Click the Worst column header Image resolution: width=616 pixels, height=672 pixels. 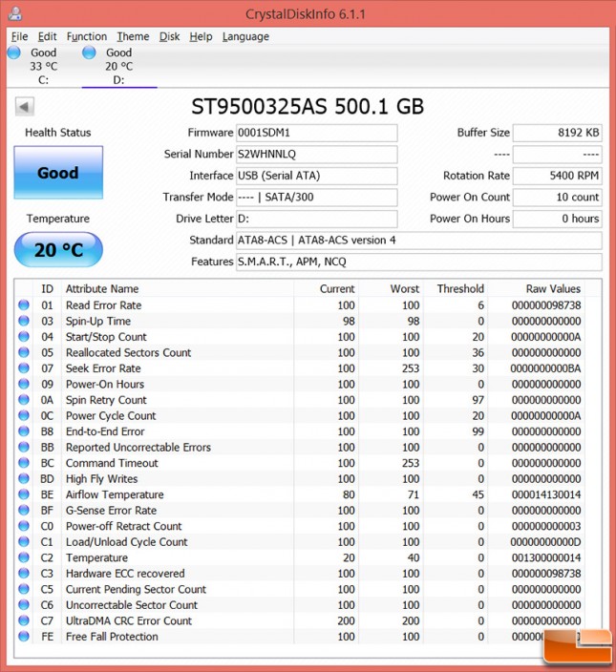[391, 289]
